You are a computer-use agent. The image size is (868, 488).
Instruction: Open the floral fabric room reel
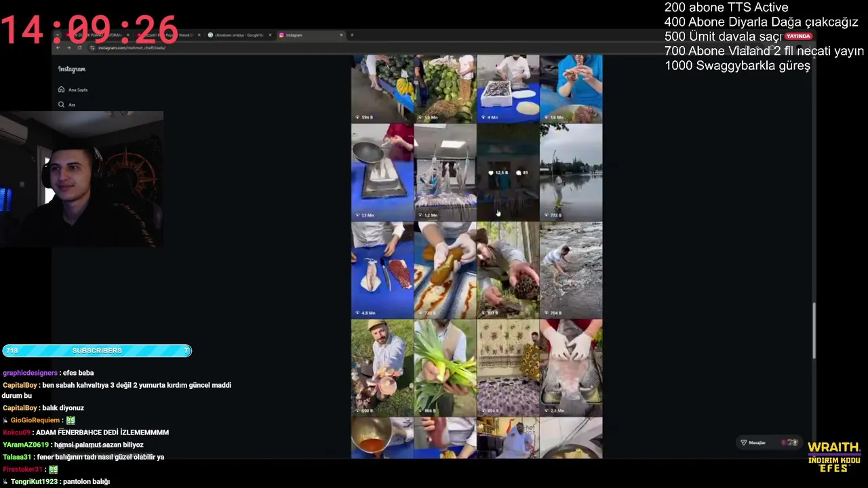508,367
